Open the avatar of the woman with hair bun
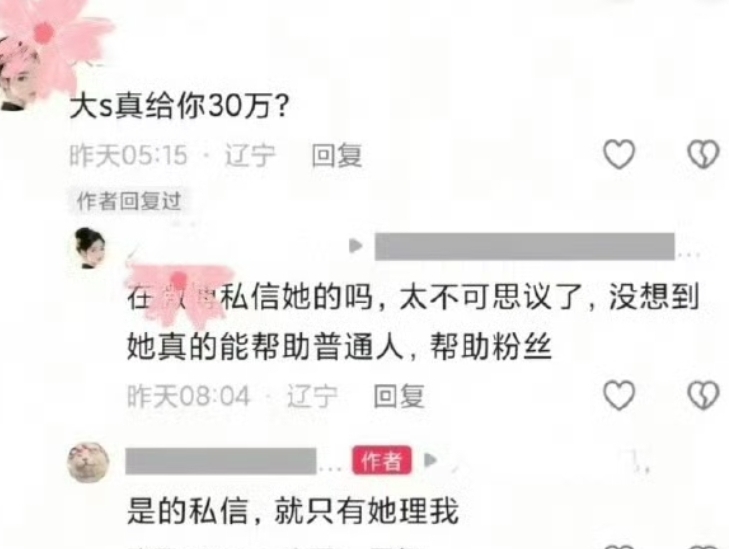The image size is (729, 549). (x=90, y=248)
